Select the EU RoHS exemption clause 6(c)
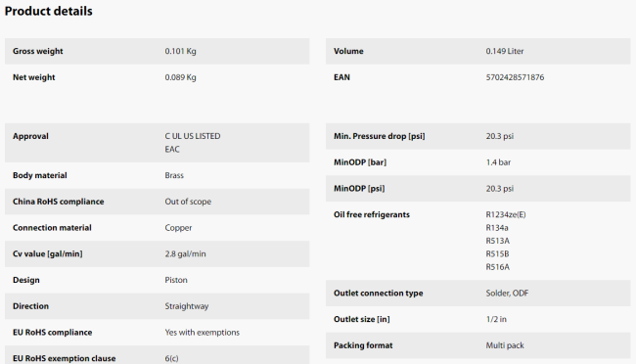636x364 pixels. click(171, 358)
